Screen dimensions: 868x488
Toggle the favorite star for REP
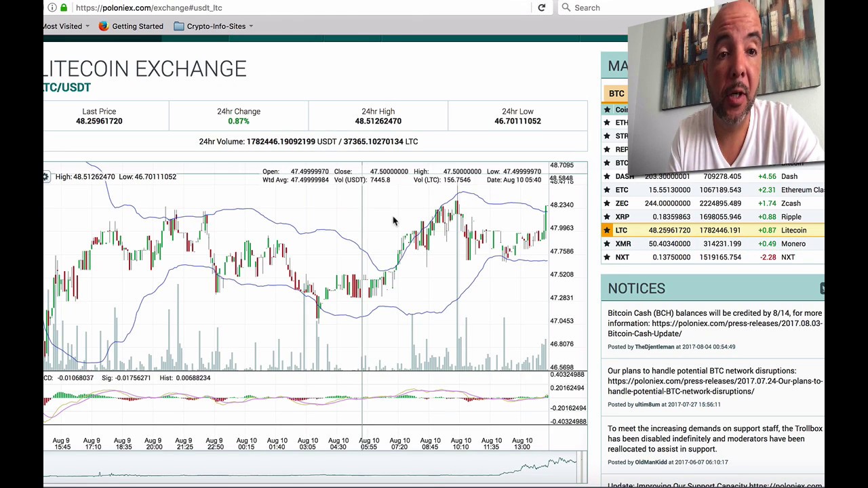pos(607,150)
